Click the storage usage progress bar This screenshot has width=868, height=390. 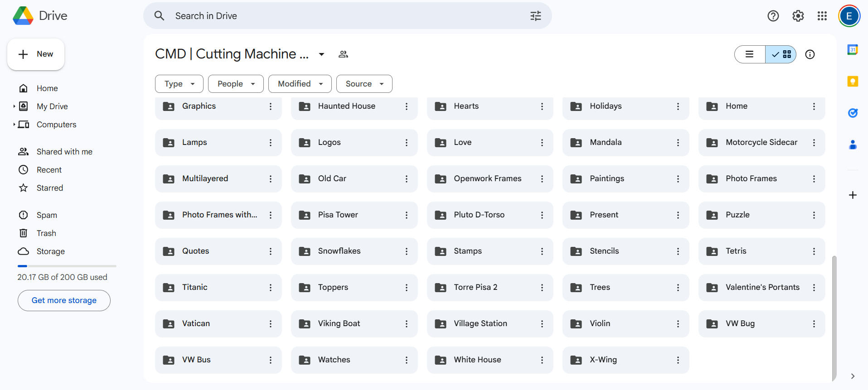(x=67, y=266)
